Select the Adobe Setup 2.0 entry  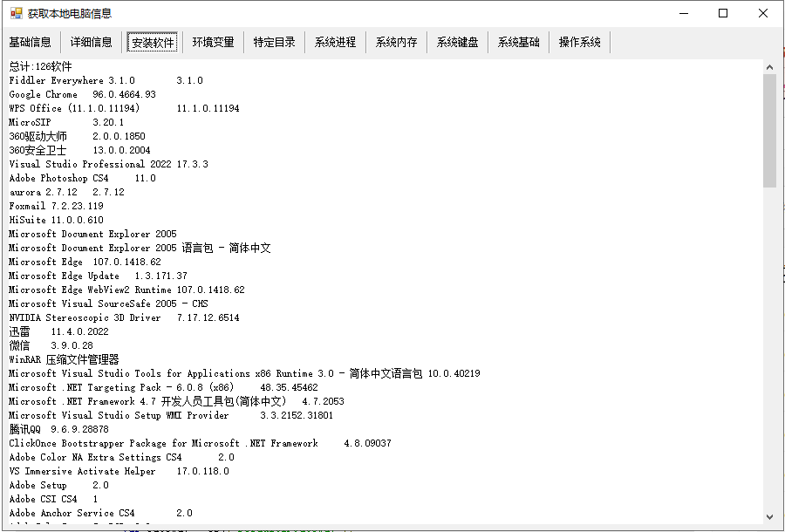[59, 487]
